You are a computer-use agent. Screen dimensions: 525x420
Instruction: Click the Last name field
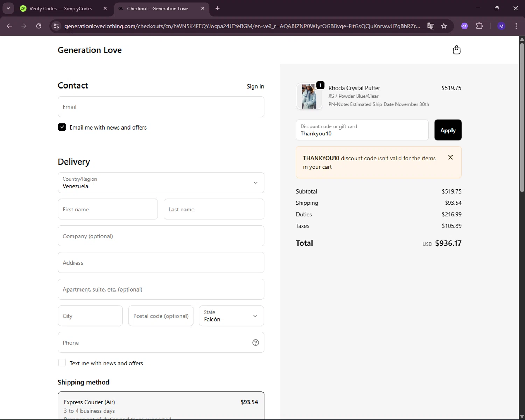(x=214, y=209)
